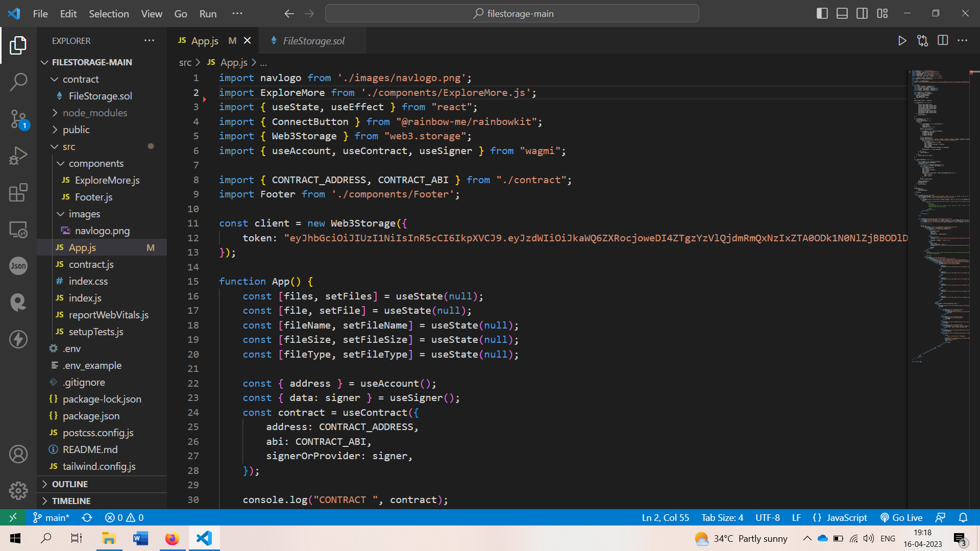Open the Search view in activity bar
The image size is (980, 551).
tap(18, 82)
